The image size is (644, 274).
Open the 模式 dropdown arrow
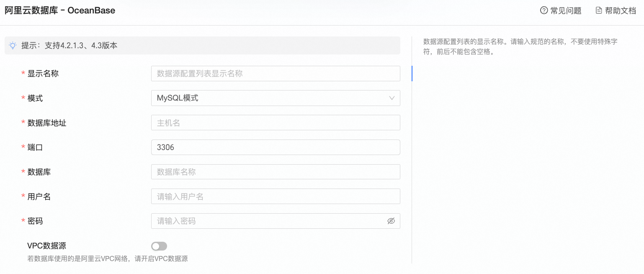(x=392, y=98)
